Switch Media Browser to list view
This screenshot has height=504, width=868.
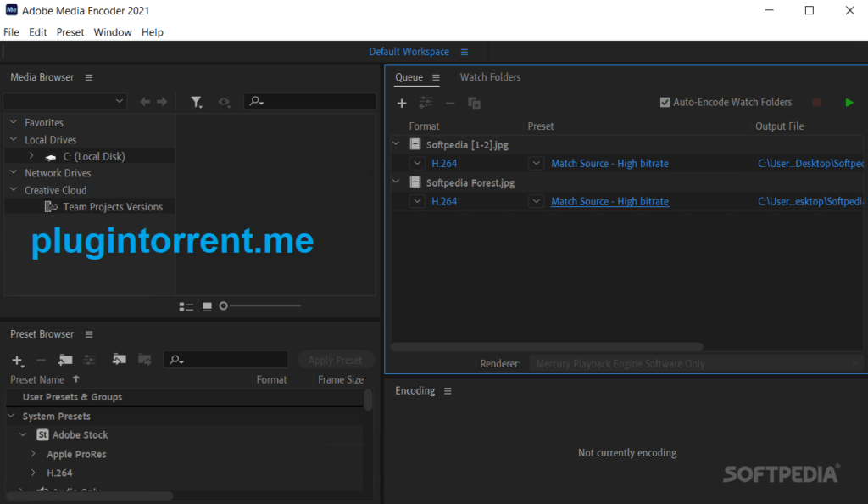(x=186, y=306)
